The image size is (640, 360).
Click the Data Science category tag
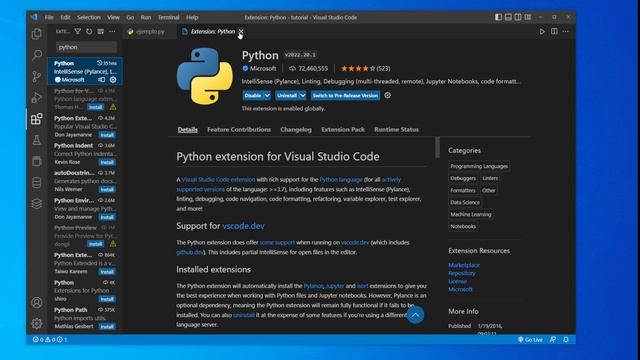[x=465, y=202]
